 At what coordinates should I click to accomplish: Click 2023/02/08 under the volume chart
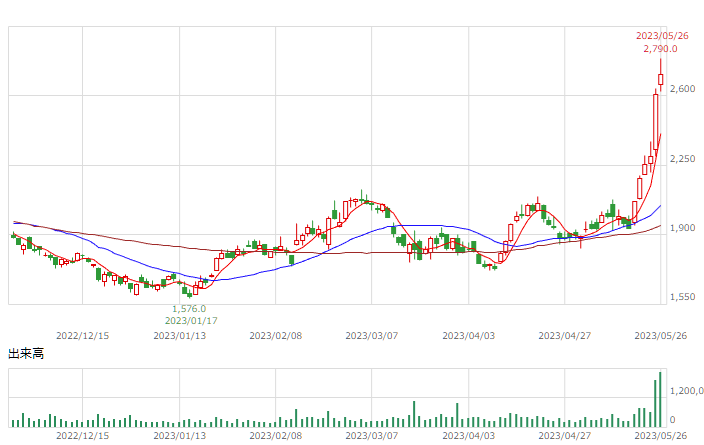pos(276,436)
